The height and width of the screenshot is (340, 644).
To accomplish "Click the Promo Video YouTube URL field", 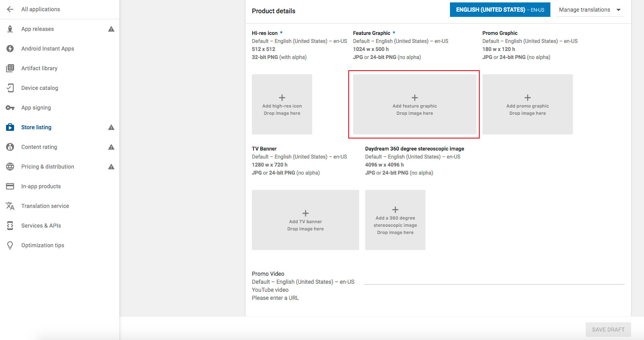I will click(x=494, y=280).
